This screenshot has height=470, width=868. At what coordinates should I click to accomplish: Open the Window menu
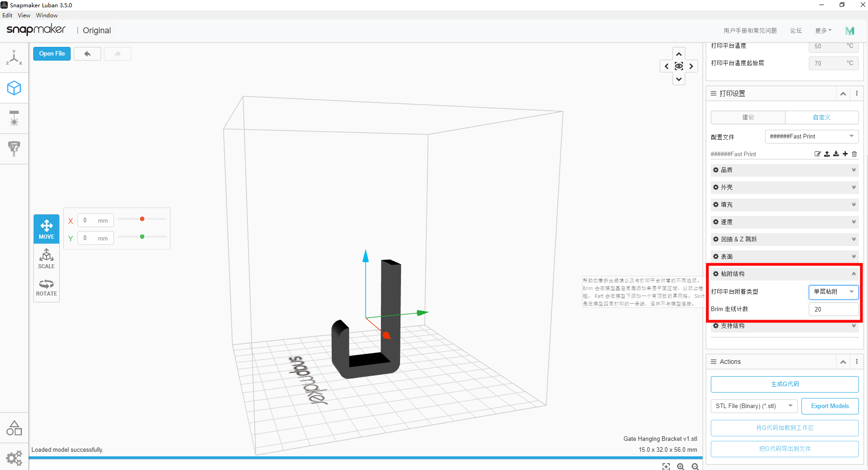47,15
